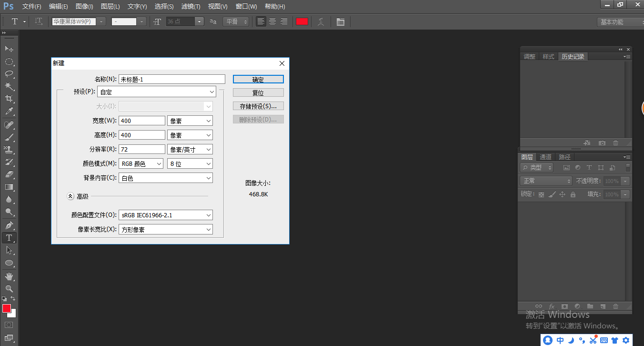
Task: Select the Dodge tool
Action: (x=9, y=212)
